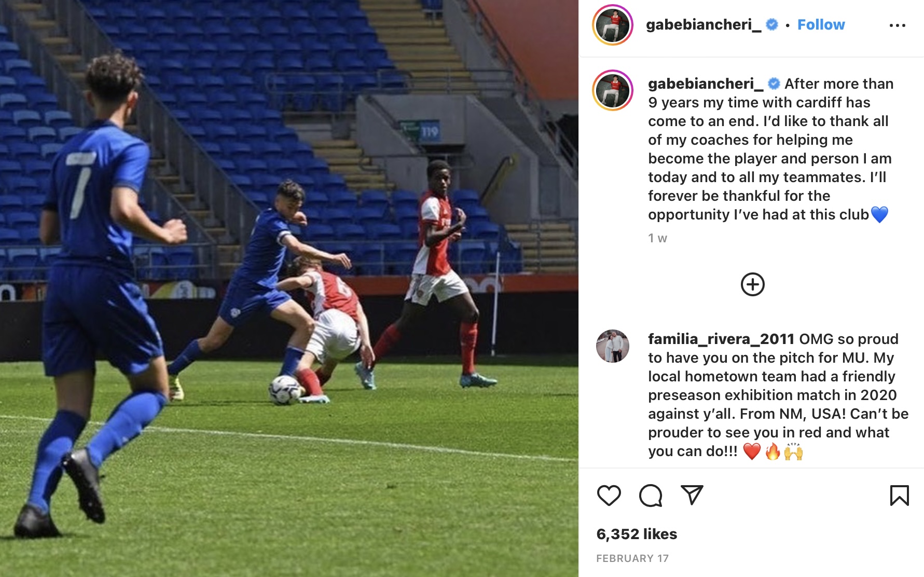Click the 1 w caption timestamp
Screen dimensions: 924x577
[657, 238]
